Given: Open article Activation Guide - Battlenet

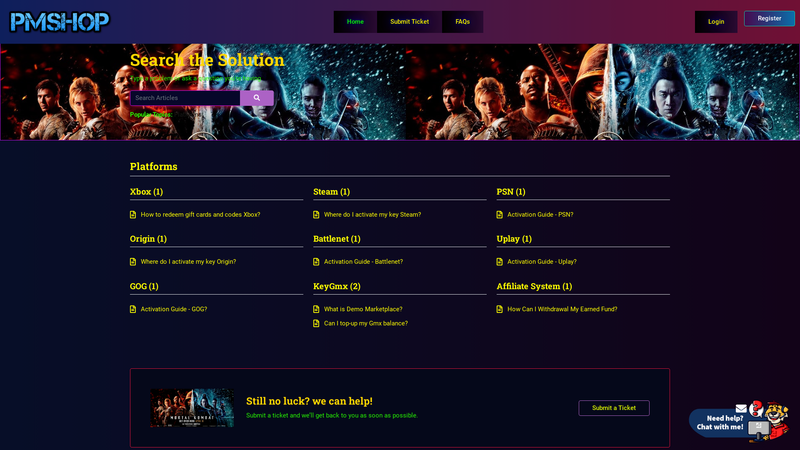Looking at the screenshot, I should [363, 262].
